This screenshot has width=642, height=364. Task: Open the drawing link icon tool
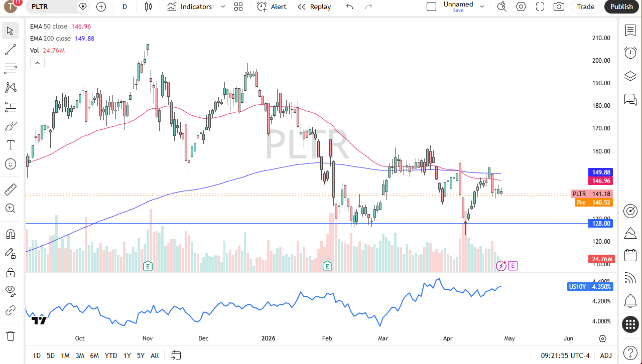(11, 310)
